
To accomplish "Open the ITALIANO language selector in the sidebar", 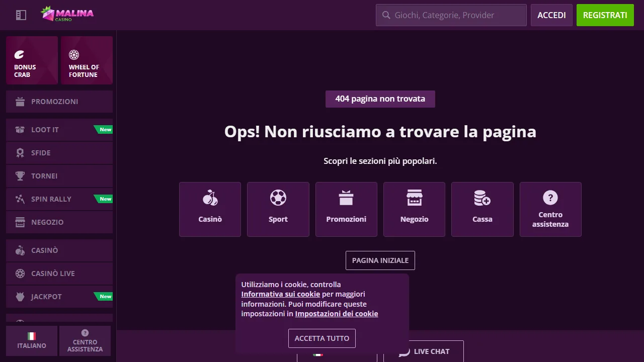I will [x=32, y=341].
